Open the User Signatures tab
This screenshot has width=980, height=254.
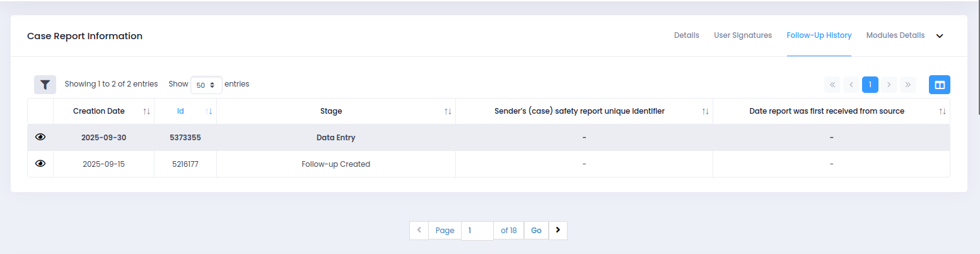[742, 35]
